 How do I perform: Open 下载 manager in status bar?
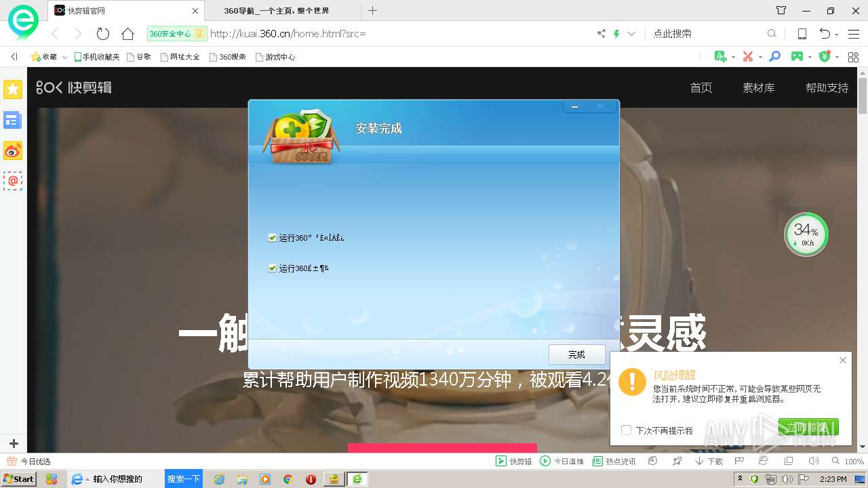(x=709, y=461)
